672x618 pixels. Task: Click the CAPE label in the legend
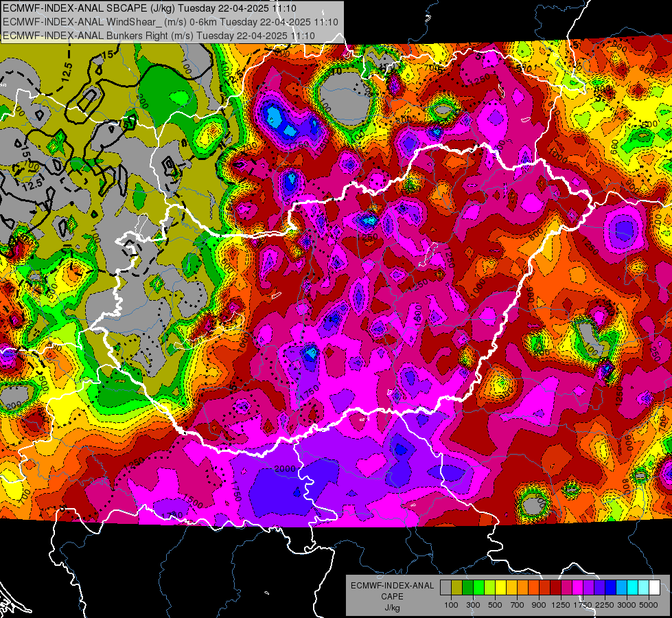(x=392, y=596)
